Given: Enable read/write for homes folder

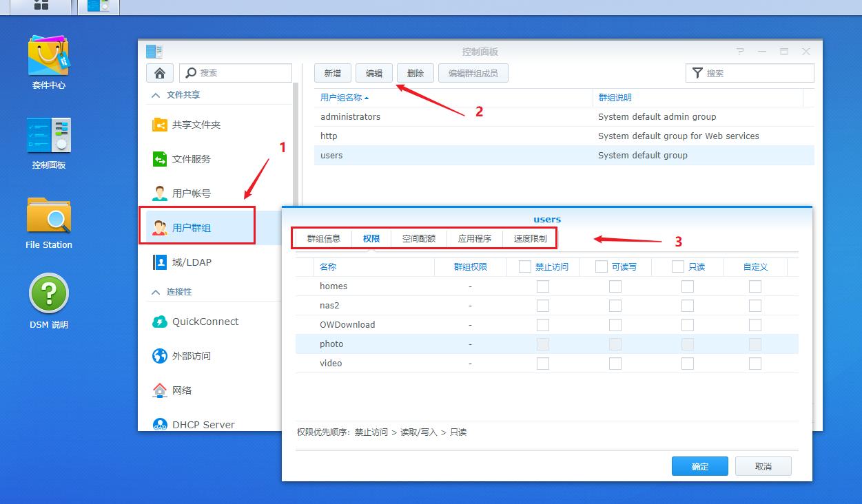Looking at the screenshot, I should click(615, 286).
